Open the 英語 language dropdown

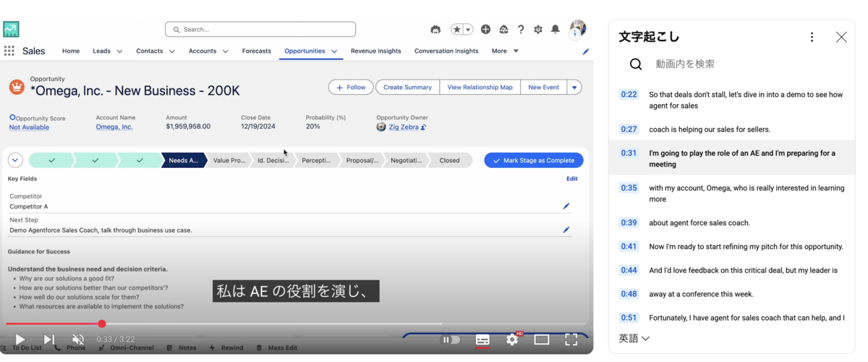click(x=634, y=338)
